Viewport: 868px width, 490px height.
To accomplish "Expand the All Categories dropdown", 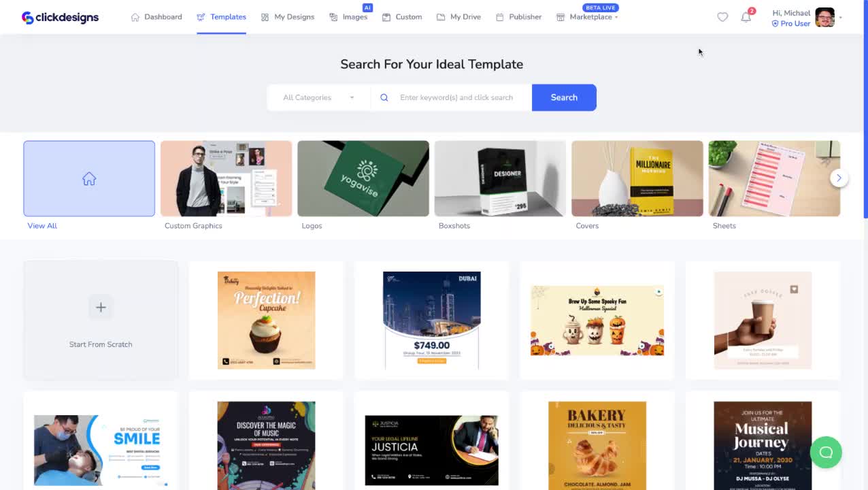I will [x=319, y=97].
